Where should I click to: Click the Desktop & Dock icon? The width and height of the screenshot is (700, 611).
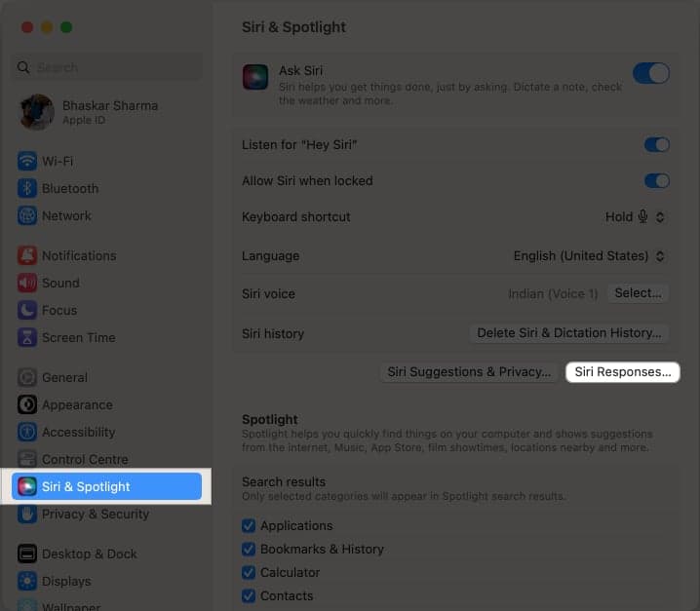tap(27, 554)
